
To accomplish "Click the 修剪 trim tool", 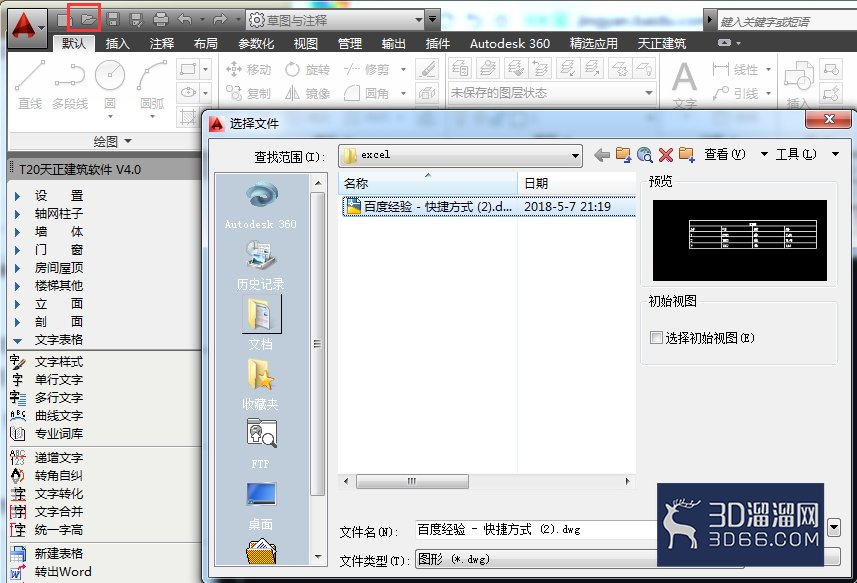I will 366,69.
